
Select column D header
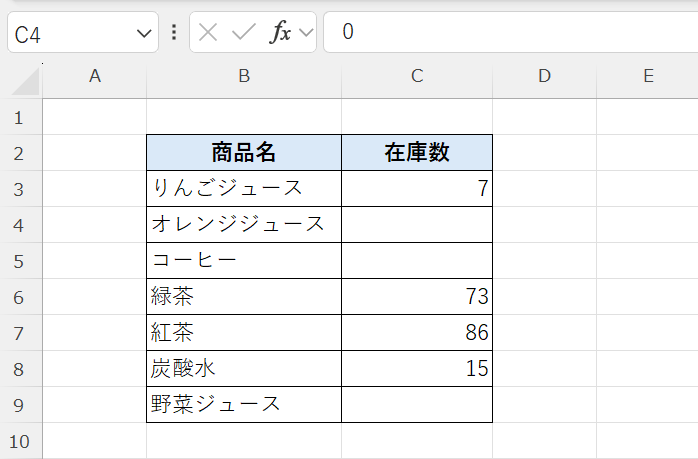coord(544,76)
